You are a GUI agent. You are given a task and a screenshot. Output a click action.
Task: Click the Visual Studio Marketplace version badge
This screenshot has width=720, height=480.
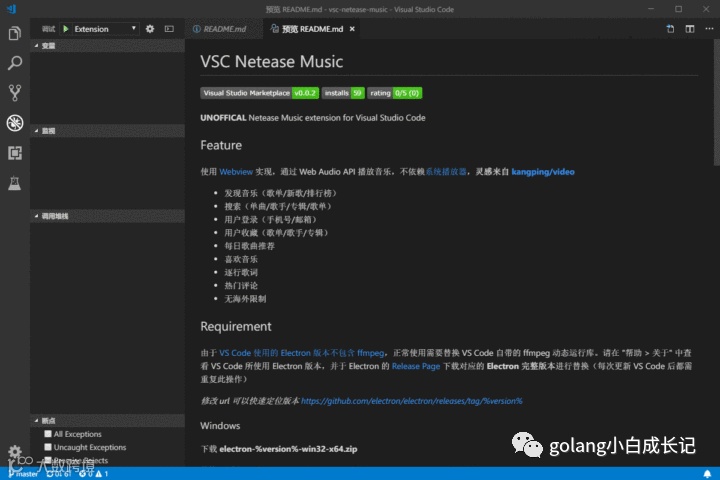click(x=259, y=93)
